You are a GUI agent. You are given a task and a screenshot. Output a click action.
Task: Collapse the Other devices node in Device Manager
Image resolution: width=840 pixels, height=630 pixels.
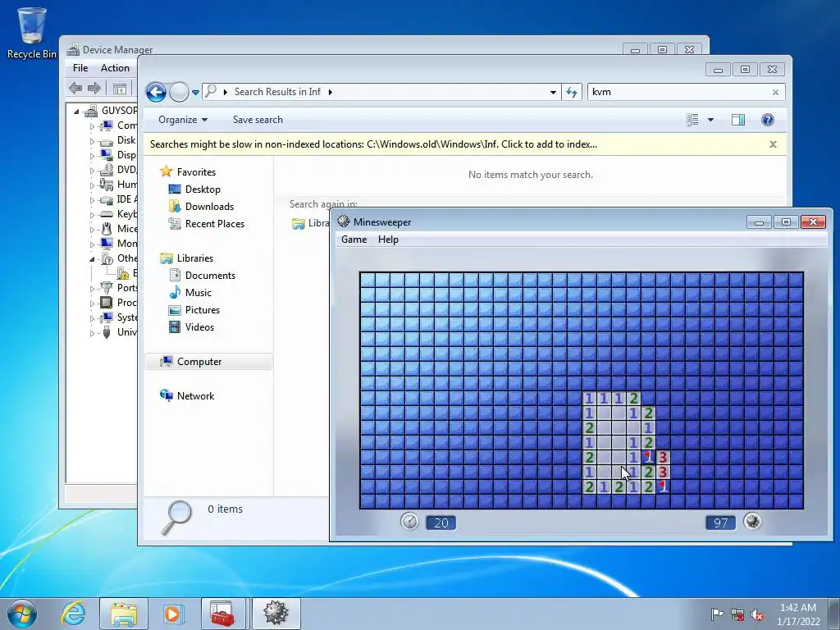[92, 259]
